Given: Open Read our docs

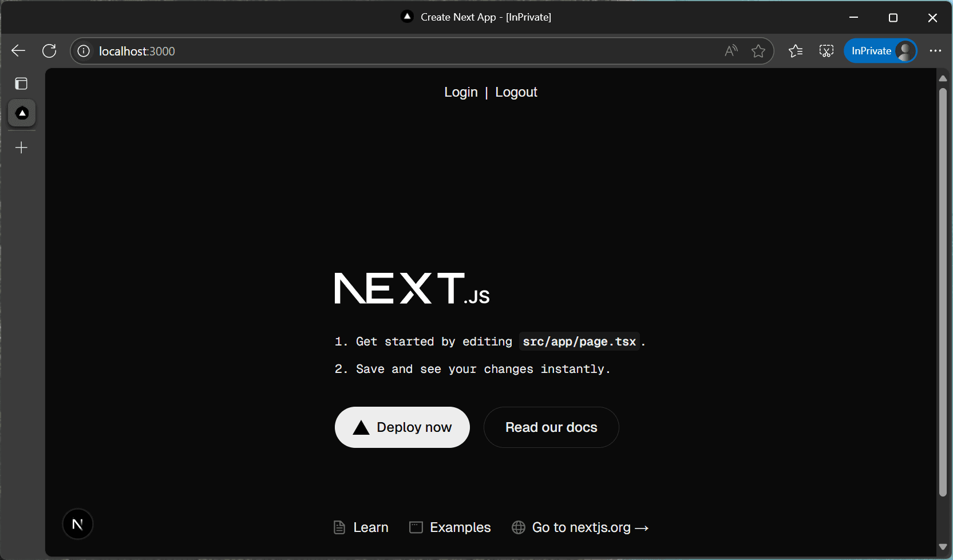Looking at the screenshot, I should [x=551, y=427].
